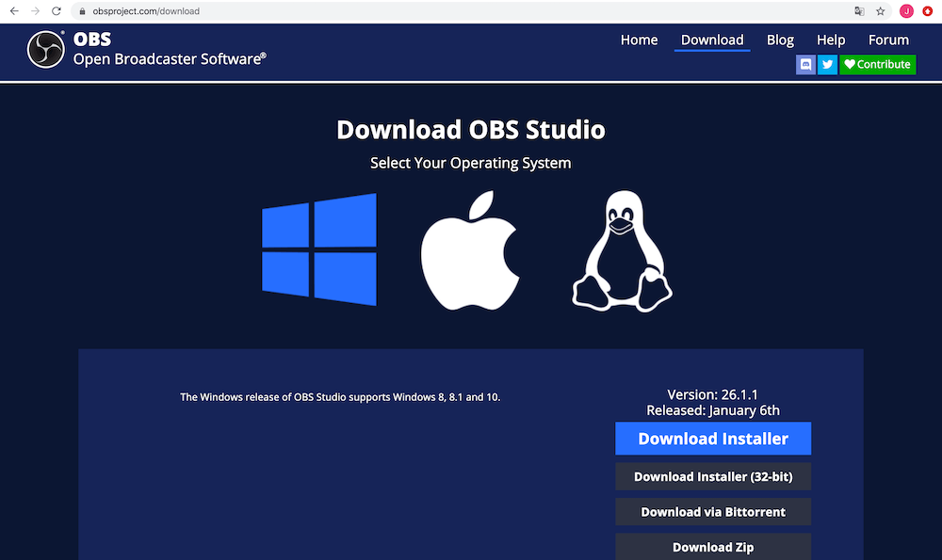Click the Windows 8, 8.1 and 10 support note
Viewport: 942px width, 560px height.
340,397
